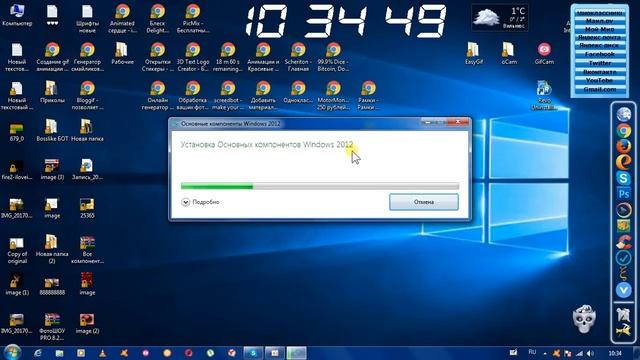Launch Photoshop from the side dock

click(624, 194)
